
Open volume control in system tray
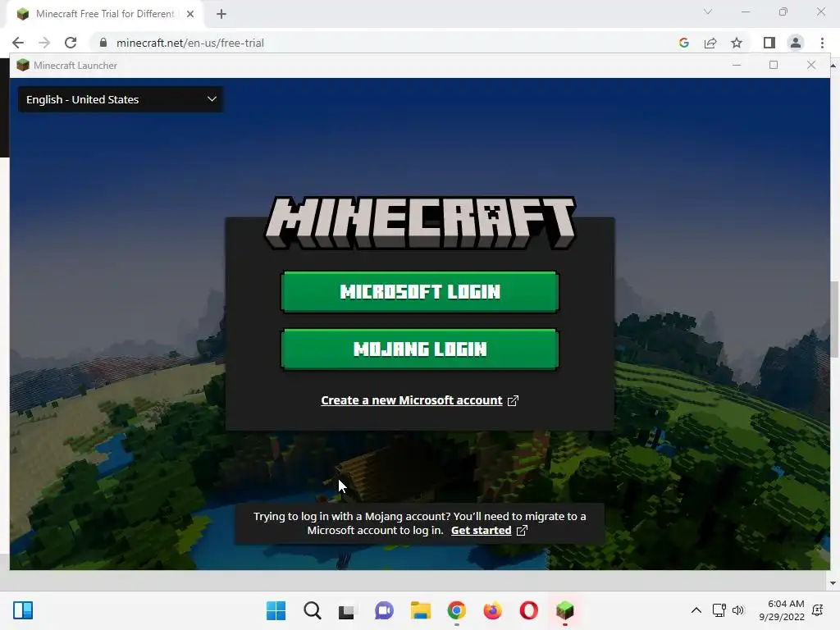[x=738, y=610]
